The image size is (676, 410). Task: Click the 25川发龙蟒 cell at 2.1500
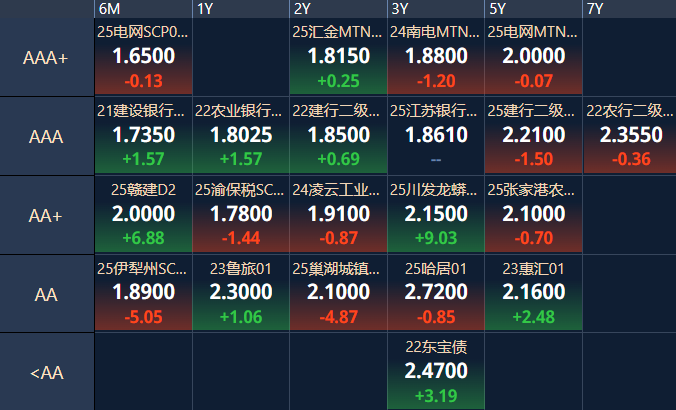[435, 214]
